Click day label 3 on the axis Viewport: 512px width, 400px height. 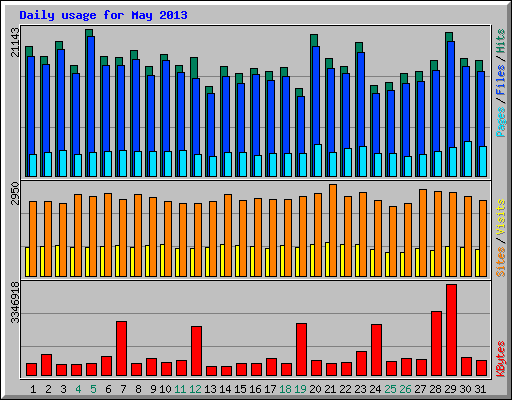[x=63, y=389]
